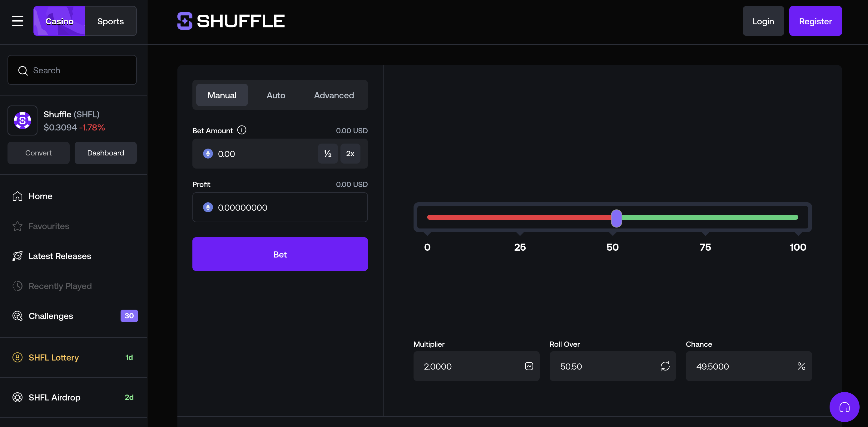The width and height of the screenshot is (868, 427).
Task: Click the Search input field
Action: 72,70
